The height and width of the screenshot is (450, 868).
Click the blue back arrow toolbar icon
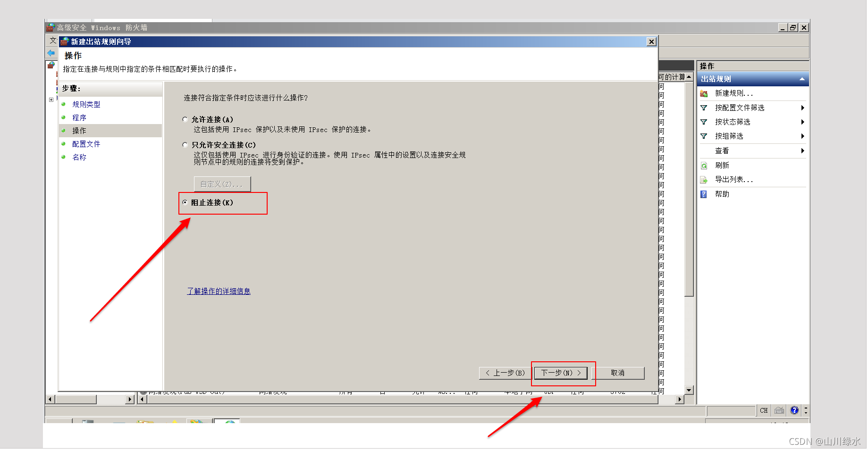tap(51, 53)
